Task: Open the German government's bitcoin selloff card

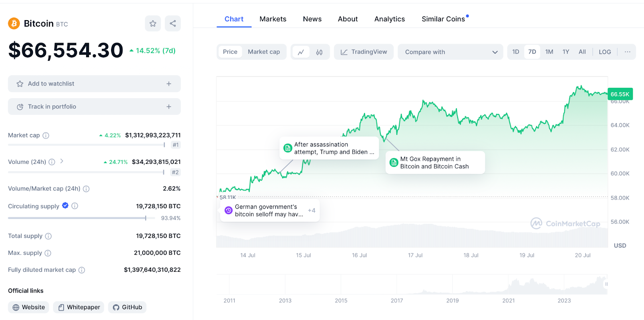Action: click(270, 210)
